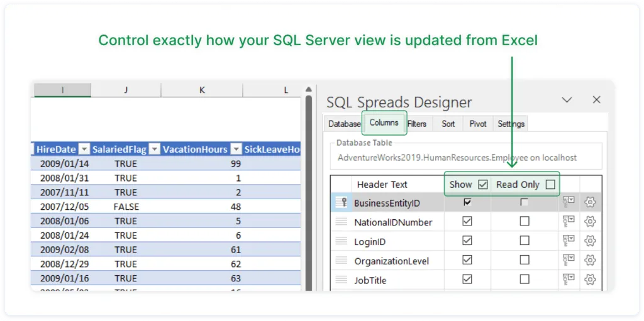Viewport: 644px width, 321px height.
Task: Click lookup key icon for BusinessEntityID row
Action: 569,202
